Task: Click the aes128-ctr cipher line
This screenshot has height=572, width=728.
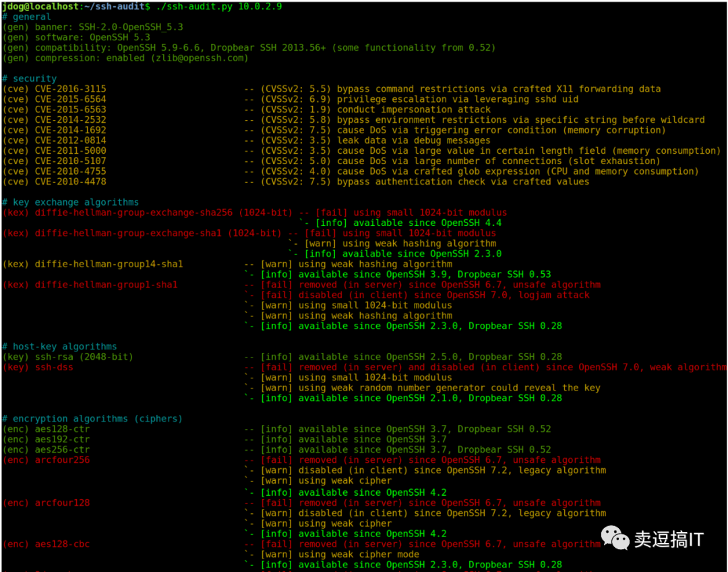Action: coord(277,429)
